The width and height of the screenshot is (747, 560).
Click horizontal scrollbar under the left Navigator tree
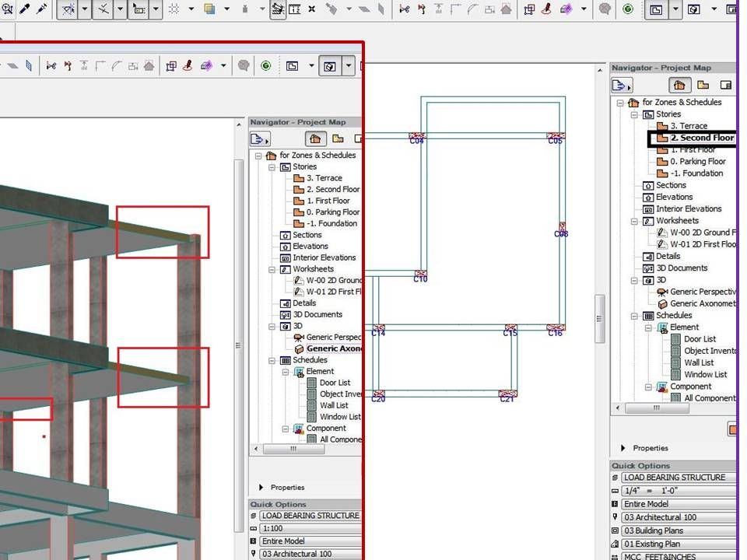293,449
